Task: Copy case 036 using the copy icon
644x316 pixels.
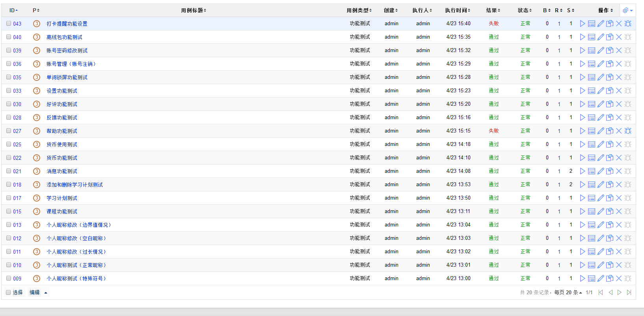Action: coord(609,64)
